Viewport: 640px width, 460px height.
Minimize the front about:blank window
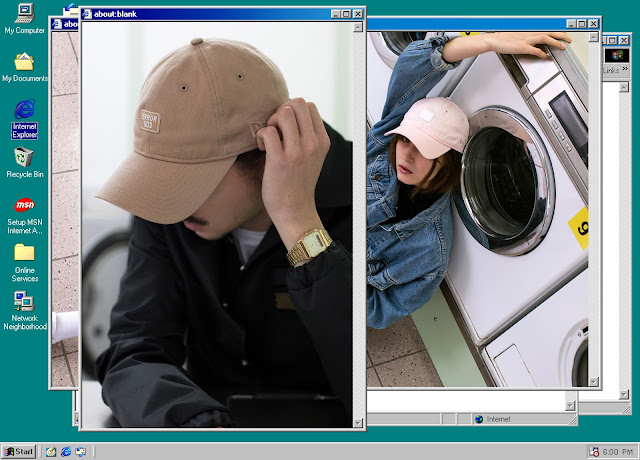[x=336, y=14]
